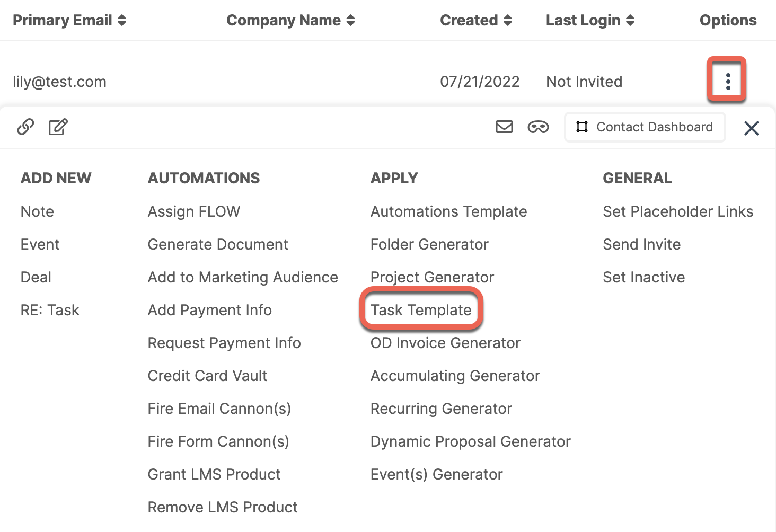Select Event under Add New
Viewport: 776px width, 532px height.
40,244
